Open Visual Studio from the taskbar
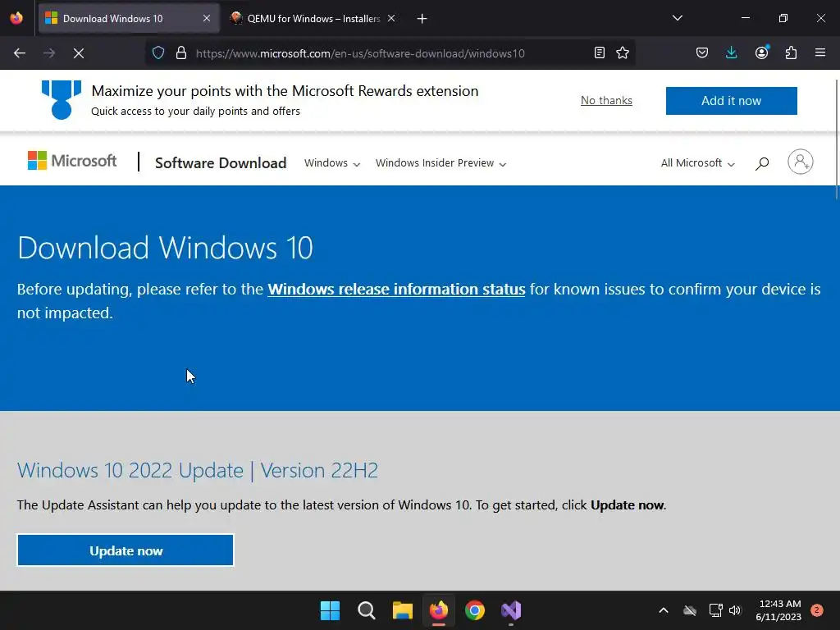This screenshot has height=630, width=840. [x=511, y=610]
